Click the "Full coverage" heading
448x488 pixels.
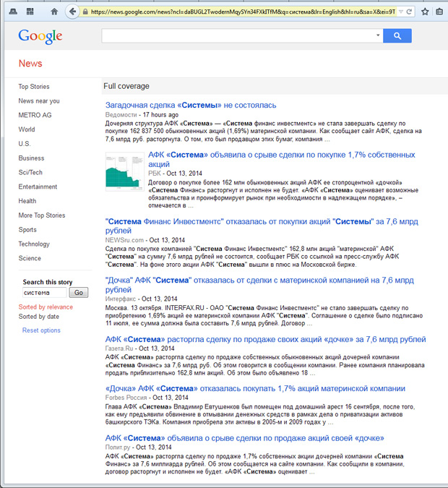coord(126,86)
